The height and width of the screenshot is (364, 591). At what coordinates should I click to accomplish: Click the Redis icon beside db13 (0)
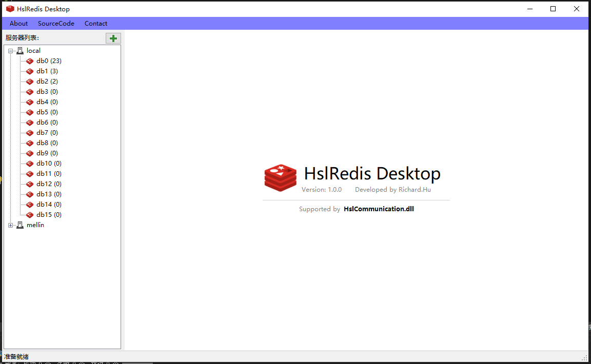tap(30, 194)
